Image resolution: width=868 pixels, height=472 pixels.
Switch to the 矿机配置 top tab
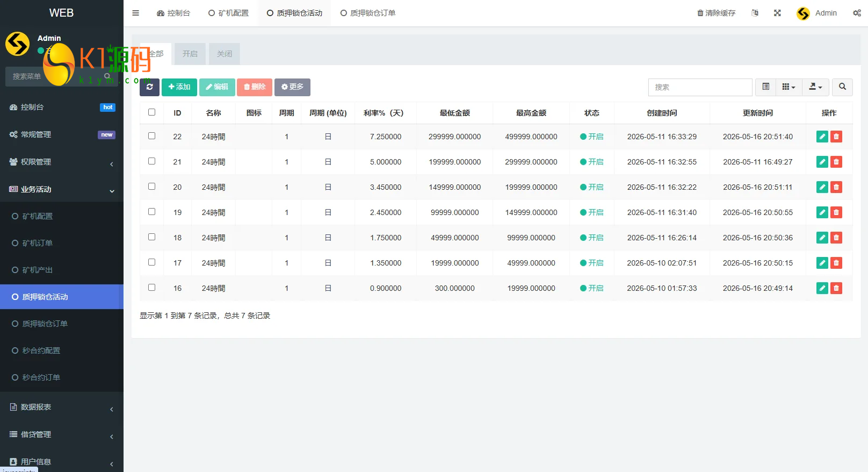click(228, 13)
